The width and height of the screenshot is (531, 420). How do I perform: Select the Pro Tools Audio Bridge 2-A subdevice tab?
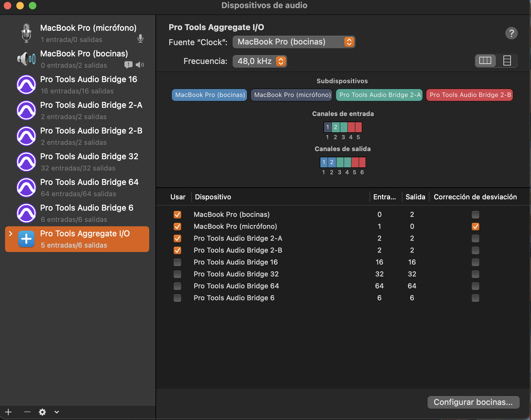(x=379, y=95)
